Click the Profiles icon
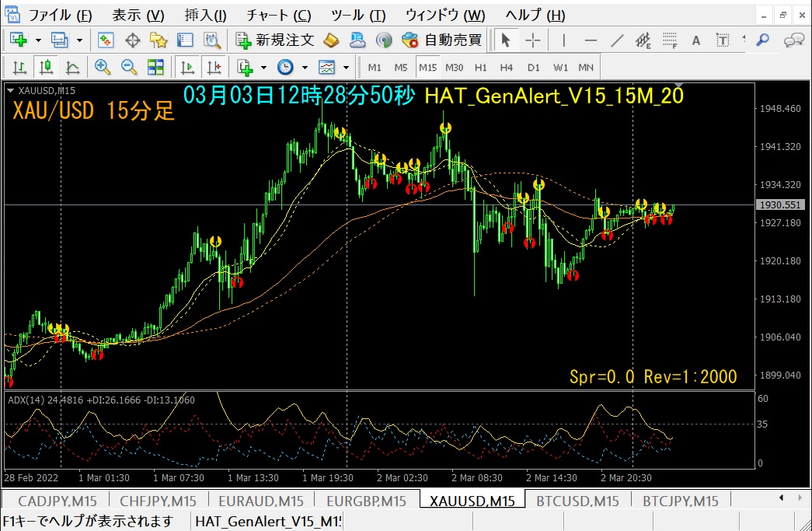The width and height of the screenshot is (812, 531). pyautogui.click(x=60, y=40)
